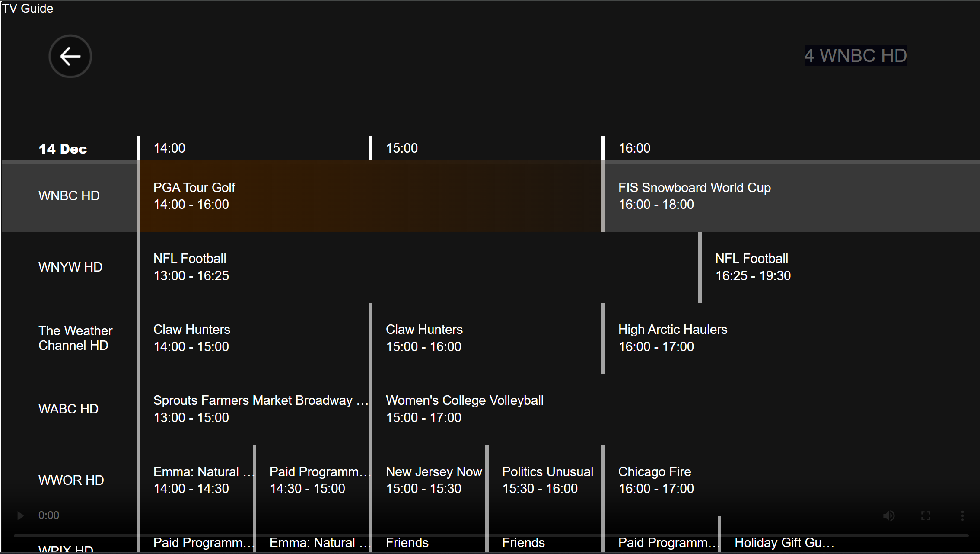The image size is (980, 554).
Task: Enter fullscreen using the fullscreen icon
Action: click(926, 515)
